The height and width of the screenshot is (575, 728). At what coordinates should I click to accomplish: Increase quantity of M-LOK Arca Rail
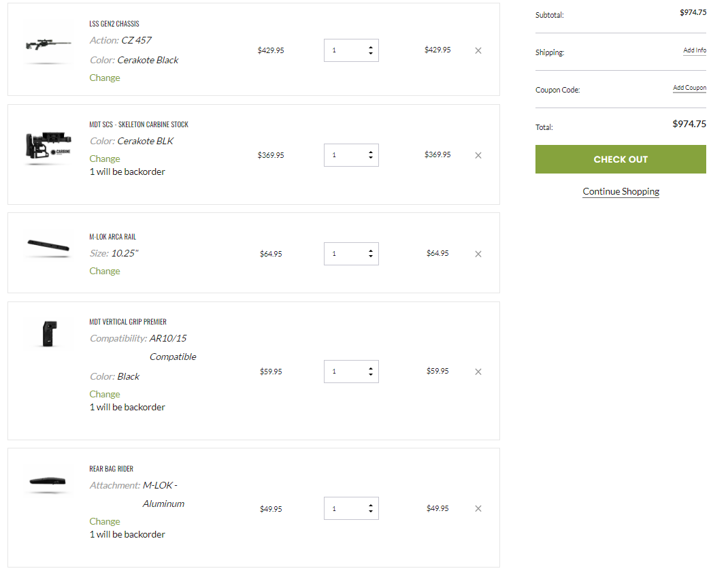[371, 251]
